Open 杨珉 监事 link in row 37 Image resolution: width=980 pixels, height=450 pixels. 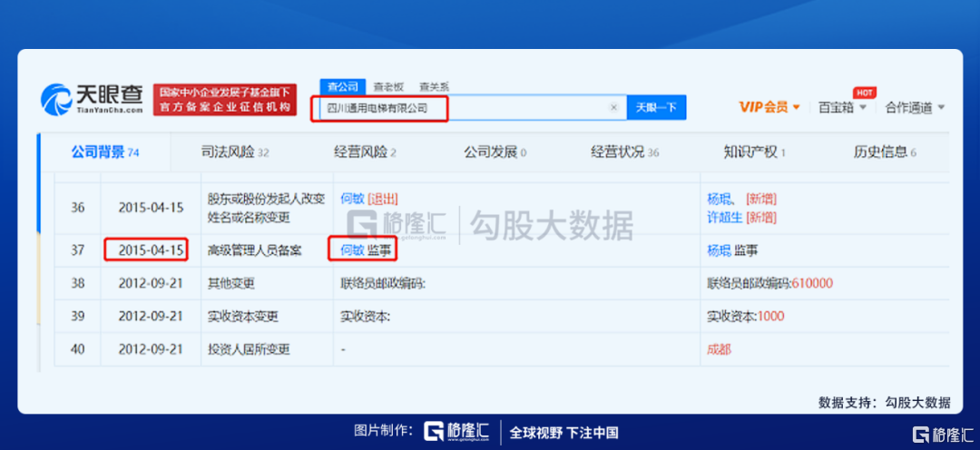732,250
